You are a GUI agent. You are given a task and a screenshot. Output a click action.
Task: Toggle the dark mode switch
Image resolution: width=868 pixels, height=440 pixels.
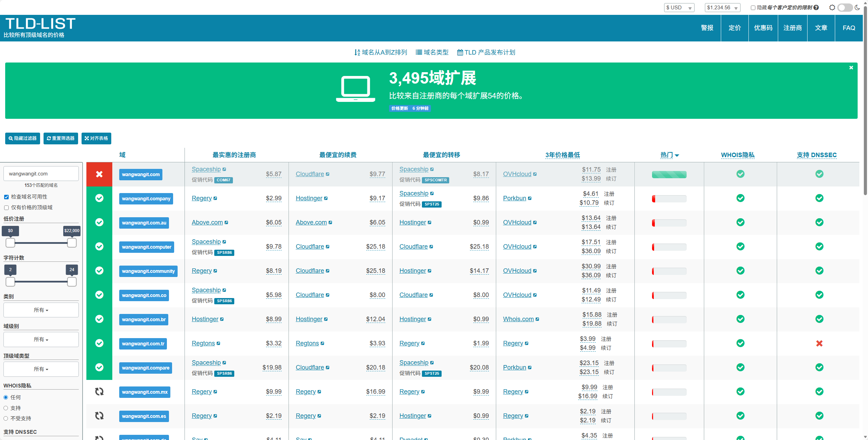coord(845,8)
